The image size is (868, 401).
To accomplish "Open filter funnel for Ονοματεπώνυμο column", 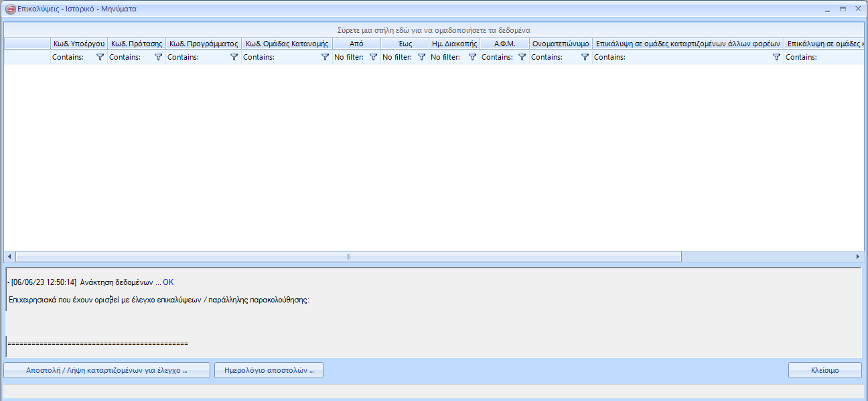I will pyautogui.click(x=585, y=58).
